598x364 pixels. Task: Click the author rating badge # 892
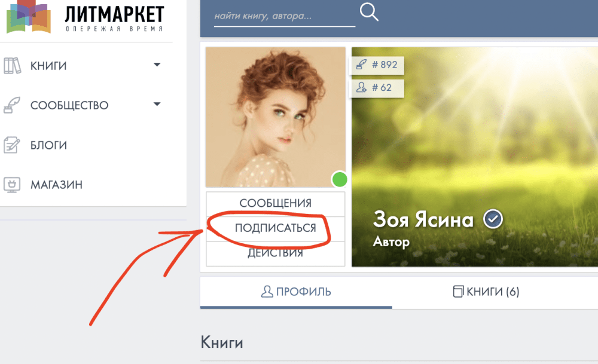coord(377,65)
